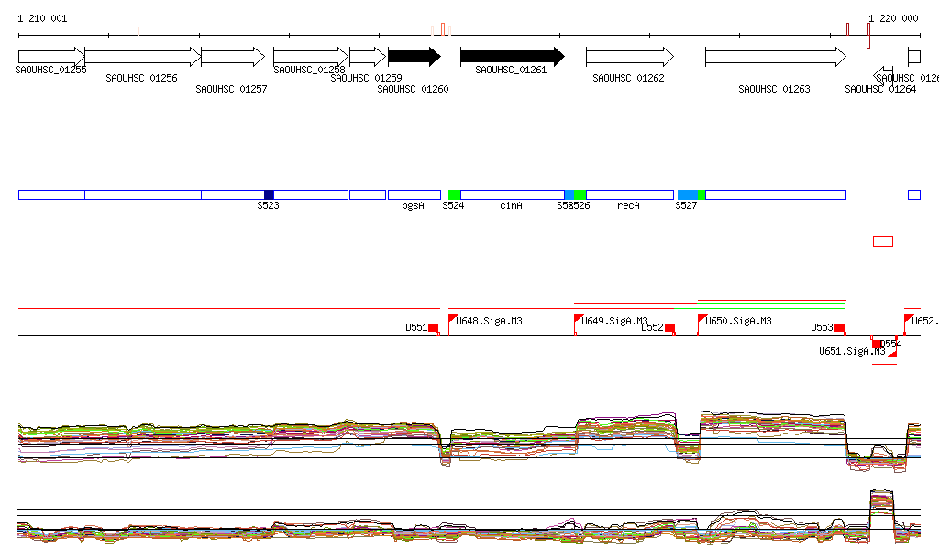This screenshot has height=560, width=939.
Task: Click the D553 terminator red square
Action: [840, 328]
